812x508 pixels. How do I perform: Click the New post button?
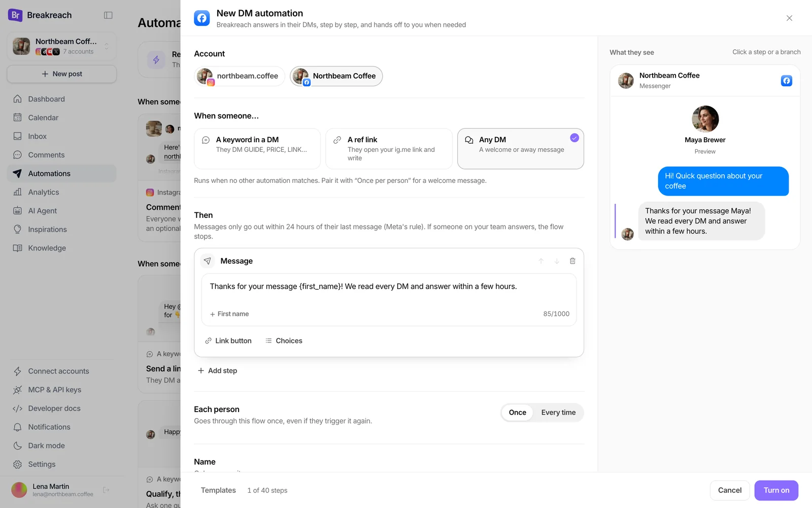[x=61, y=74]
